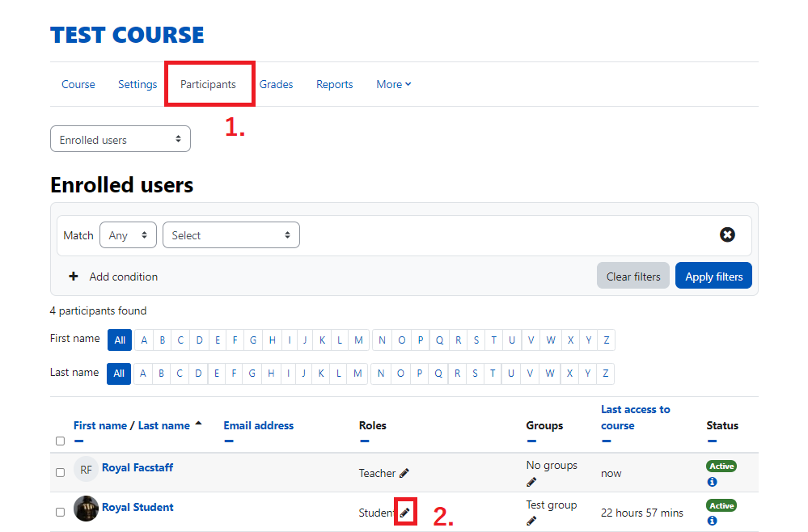Image resolution: width=808 pixels, height=532 pixels.
Task: Edit Royal Facstaff's Teacher role pencil icon
Action: coord(404,473)
